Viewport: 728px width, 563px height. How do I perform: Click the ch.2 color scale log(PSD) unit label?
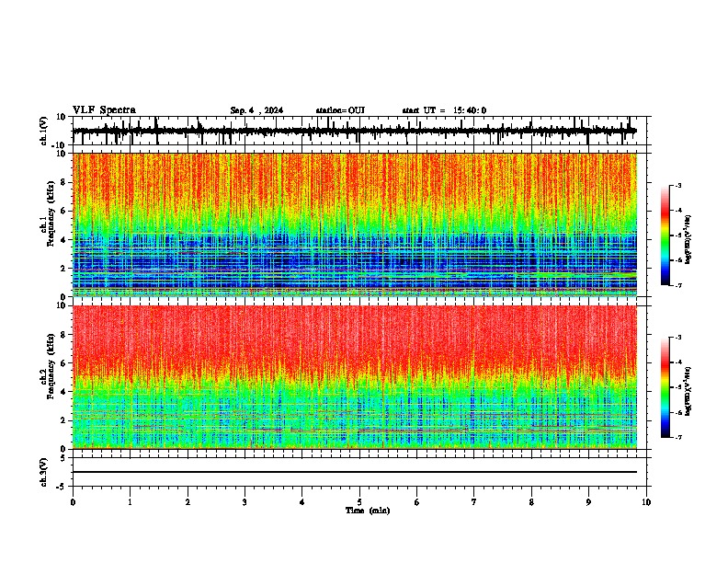pos(688,391)
